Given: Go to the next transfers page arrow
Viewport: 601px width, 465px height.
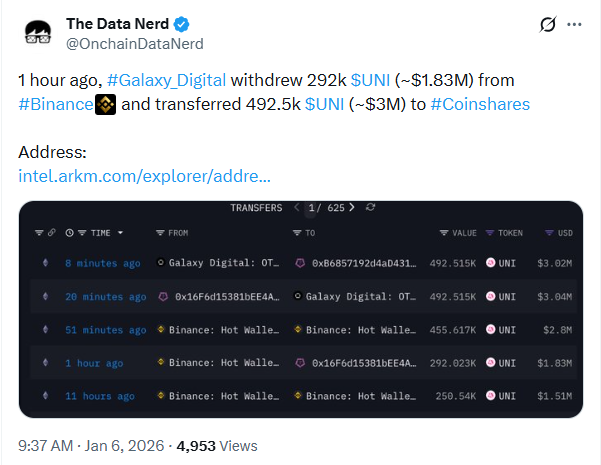Looking at the screenshot, I should [x=353, y=208].
